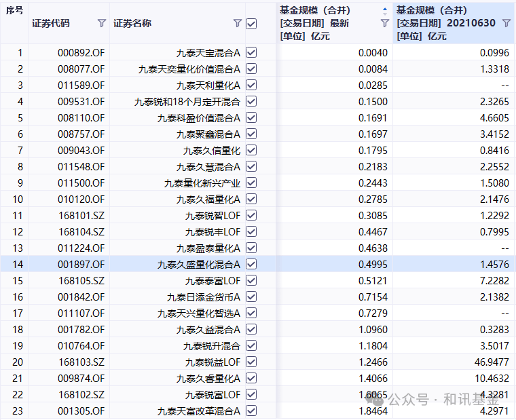Select 20210630 size value 46.9477
516x420 pixels.
click(x=492, y=362)
